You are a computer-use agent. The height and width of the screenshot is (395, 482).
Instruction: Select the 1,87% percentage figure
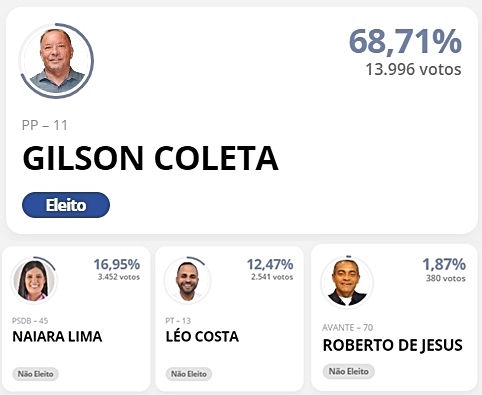pos(444,264)
